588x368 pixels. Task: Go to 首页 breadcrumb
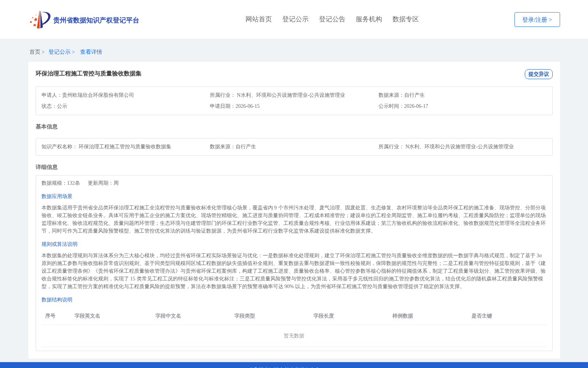35,52
